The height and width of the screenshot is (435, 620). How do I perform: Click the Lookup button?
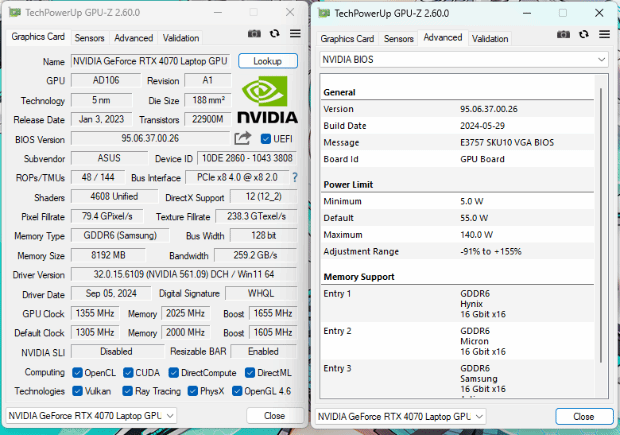click(268, 61)
